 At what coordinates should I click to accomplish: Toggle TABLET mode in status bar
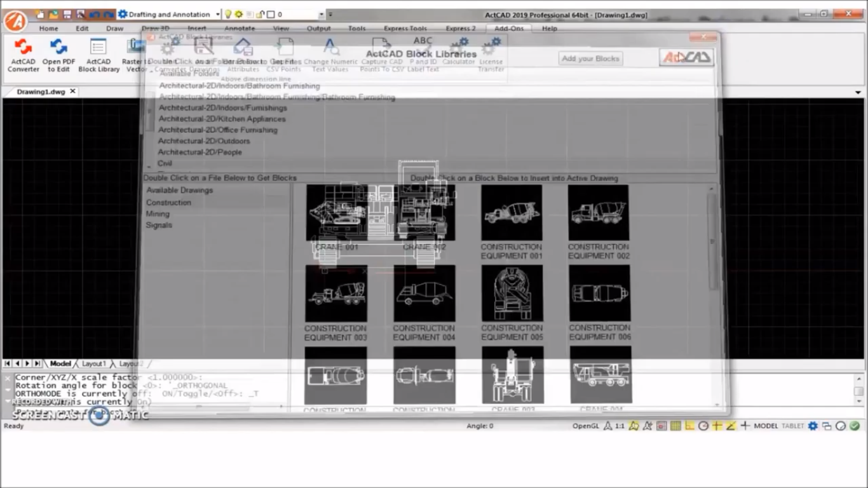point(792,426)
